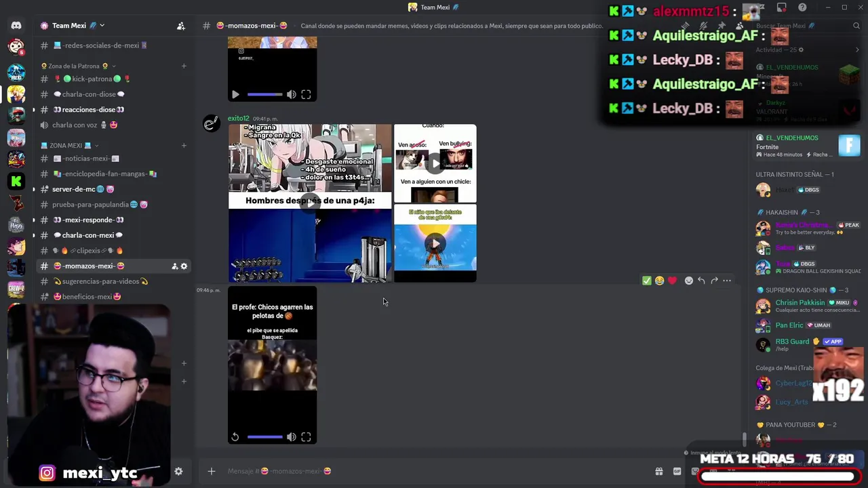
Task: Add channel to ZONA MEXI category
Action: (184, 145)
